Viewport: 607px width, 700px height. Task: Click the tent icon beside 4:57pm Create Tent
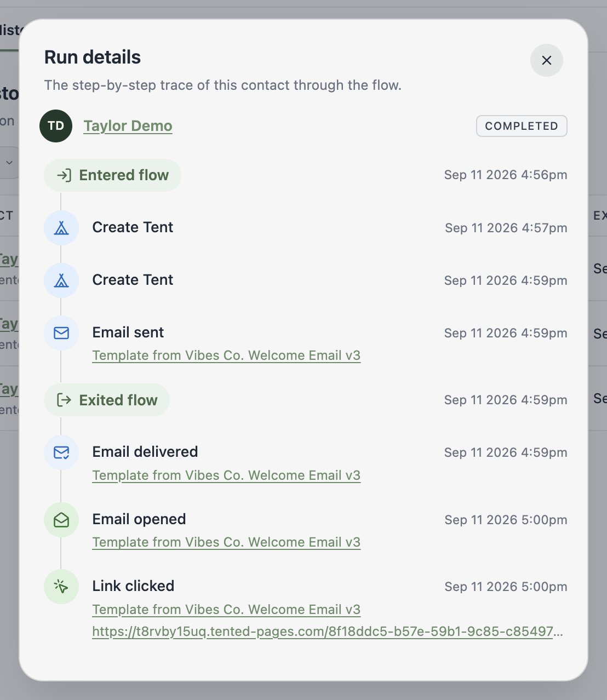tap(61, 227)
